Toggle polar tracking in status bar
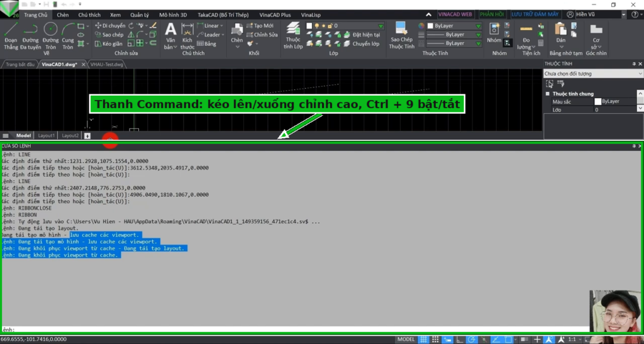The image size is (644, 344). tap(472, 340)
